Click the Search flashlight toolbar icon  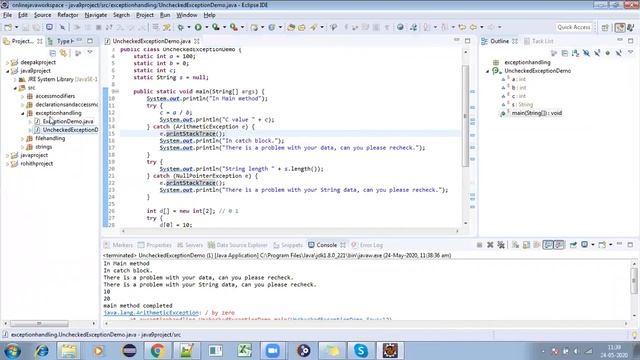[x=313, y=27]
